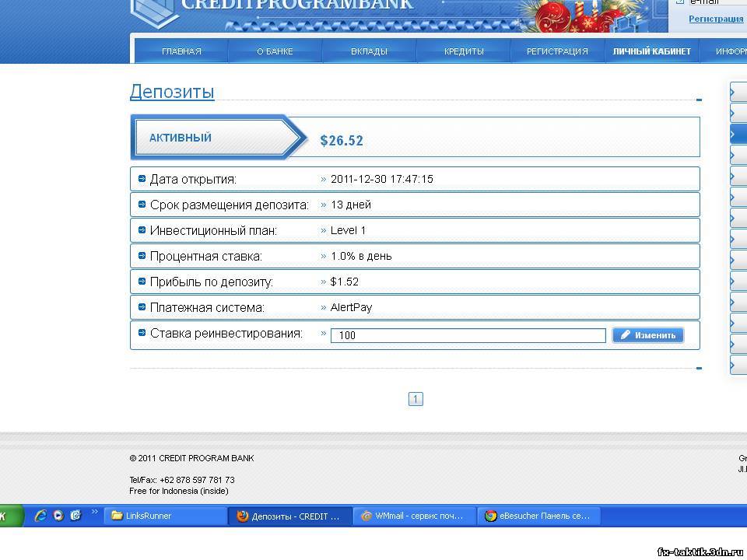Go to the Вклады navigation tab
Viewport: 747px width, 560px height.
(369, 51)
